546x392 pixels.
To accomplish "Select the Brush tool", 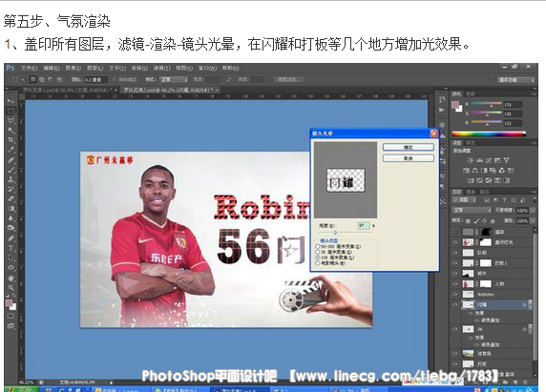I will tap(10, 170).
